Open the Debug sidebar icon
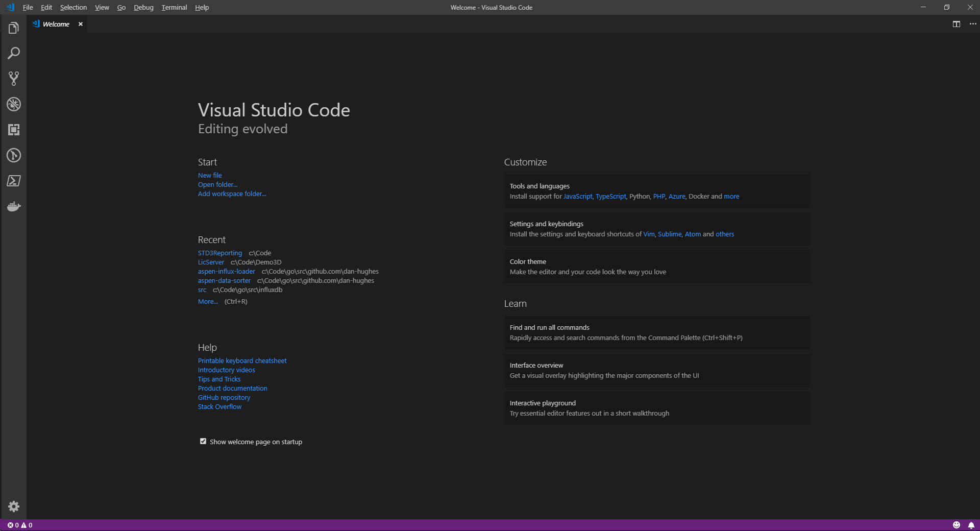Image resolution: width=980 pixels, height=531 pixels. click(13, 105)
